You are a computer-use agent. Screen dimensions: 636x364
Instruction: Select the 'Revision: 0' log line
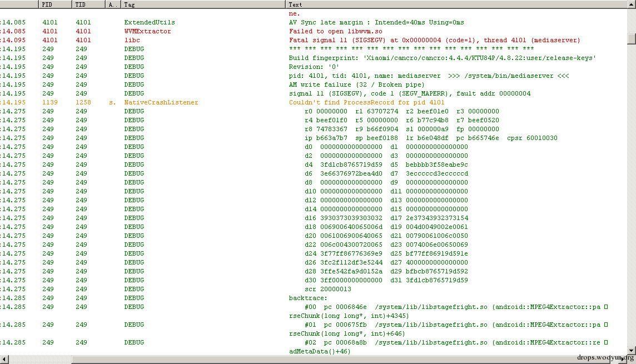[x=314, y=67]
